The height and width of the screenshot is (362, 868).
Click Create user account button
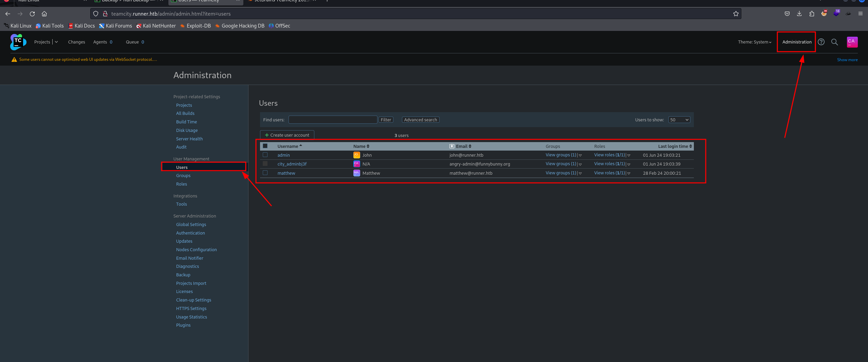287,135
